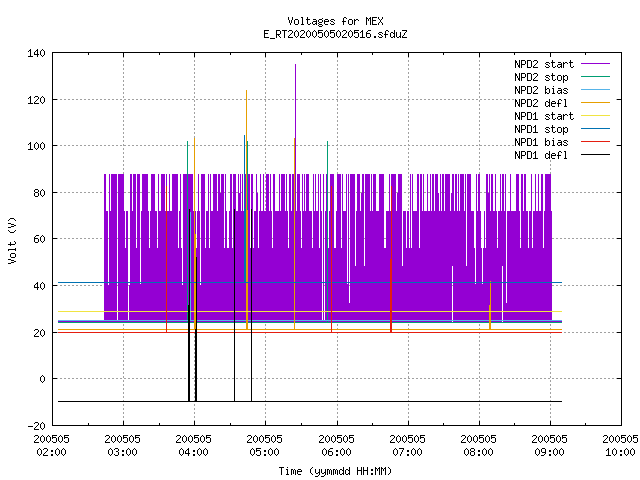Click the x-axis tick label 04:00
The height and width of the screenshot is (480, 640).
coord(193,452)
